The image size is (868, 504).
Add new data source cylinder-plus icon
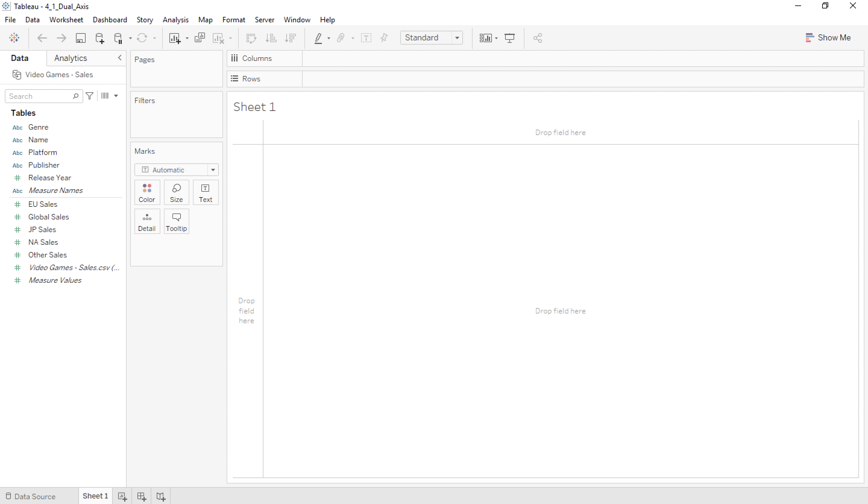99,38
